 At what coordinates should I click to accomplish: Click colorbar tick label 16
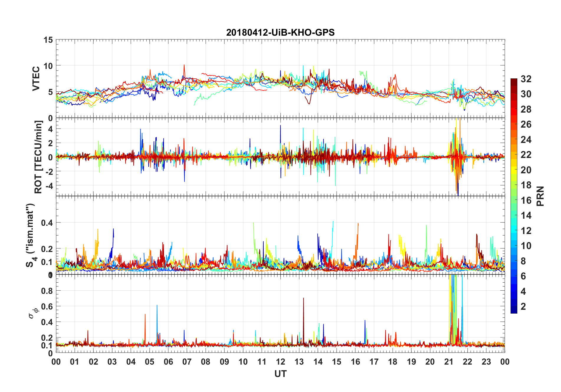[526, 200]
